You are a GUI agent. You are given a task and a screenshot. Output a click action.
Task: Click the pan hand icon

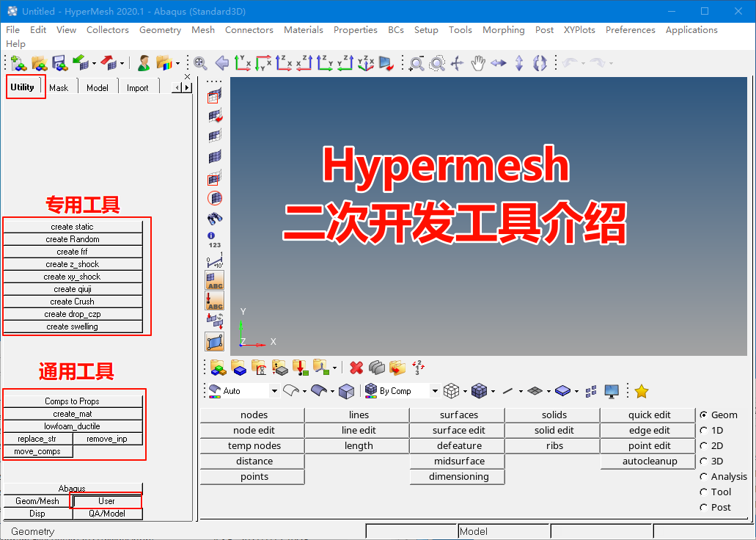point(478,63)
